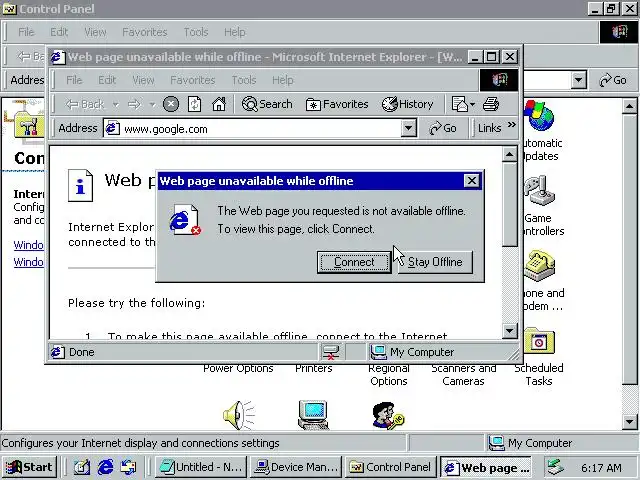Click the offline status icon in IE status bar
Screen dimensions: 640x480
pos(331,352)
